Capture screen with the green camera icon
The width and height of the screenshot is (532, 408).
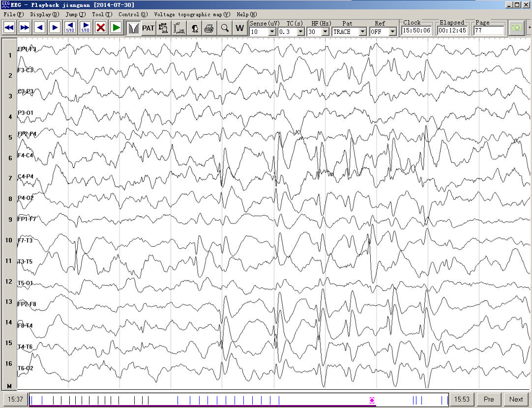point(516,28)
